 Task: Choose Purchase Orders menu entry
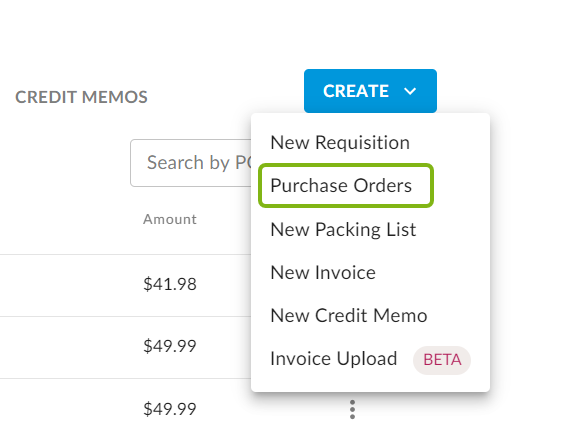click(341, 186)
